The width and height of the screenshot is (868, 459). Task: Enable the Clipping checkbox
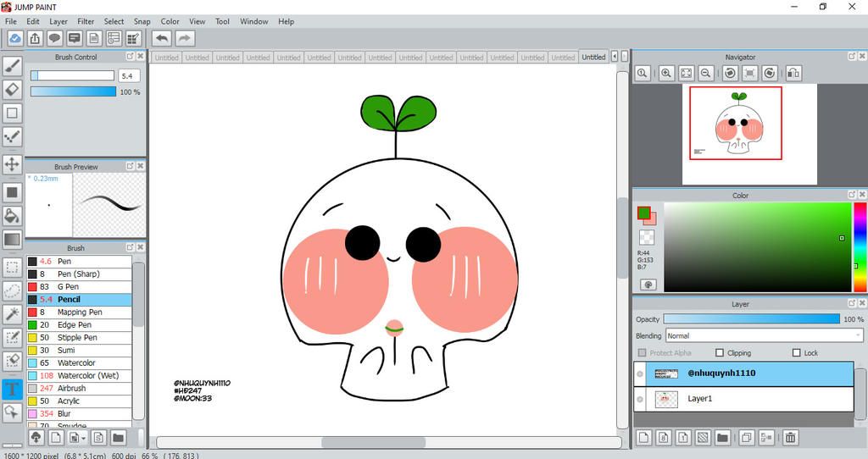click(x=720, y=353)
